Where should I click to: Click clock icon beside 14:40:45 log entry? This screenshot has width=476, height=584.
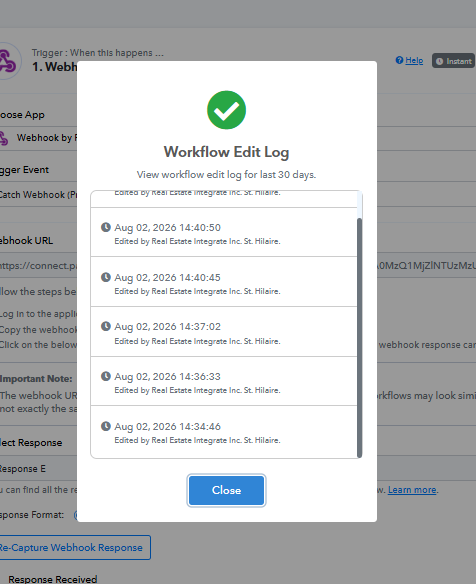click(106, 277)
